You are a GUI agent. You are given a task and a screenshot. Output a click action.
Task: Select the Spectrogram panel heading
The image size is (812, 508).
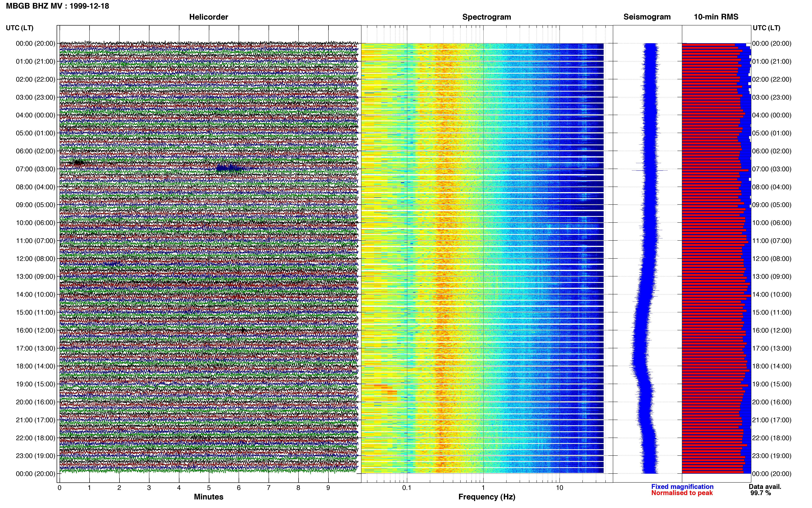tap(487, 17)
